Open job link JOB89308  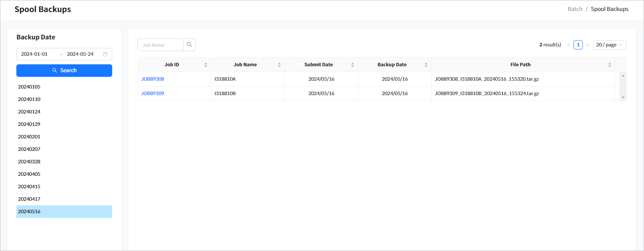pyautogui.click(x=153, y=79)
